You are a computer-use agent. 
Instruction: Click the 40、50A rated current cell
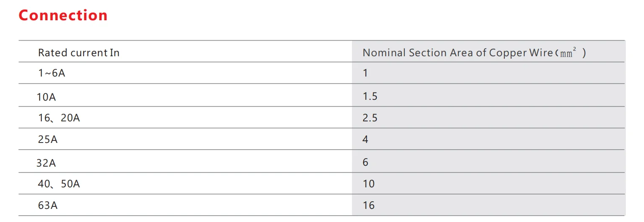point(59,184)
